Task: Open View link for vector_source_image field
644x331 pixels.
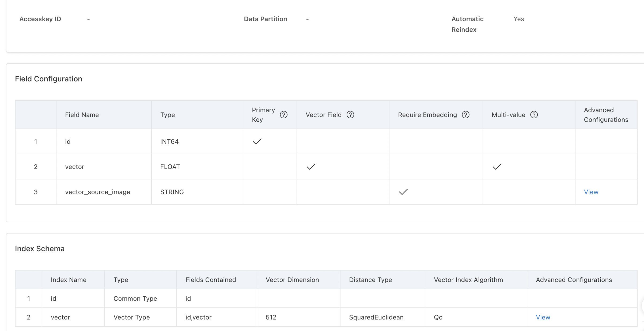Action: click(591, 192)
